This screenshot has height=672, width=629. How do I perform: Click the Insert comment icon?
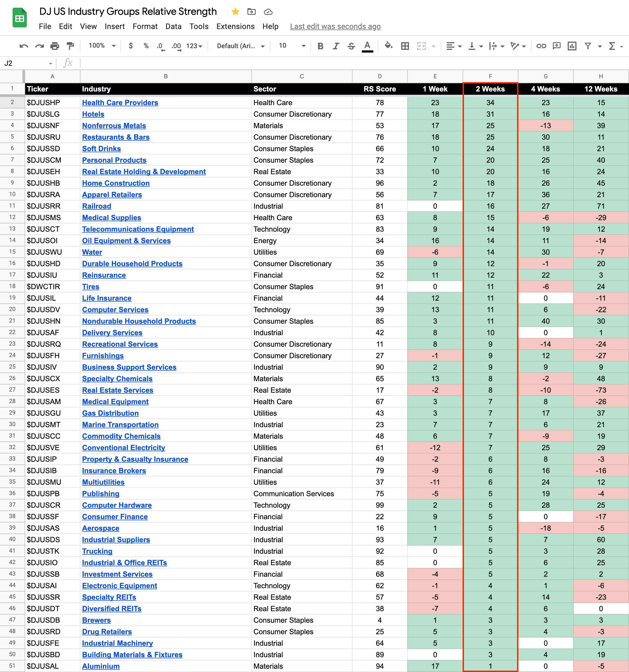(x=556, y=46)
